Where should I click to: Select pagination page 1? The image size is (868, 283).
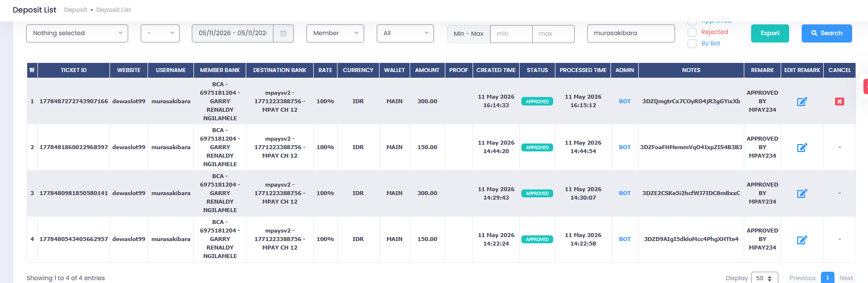pos(827,278)
